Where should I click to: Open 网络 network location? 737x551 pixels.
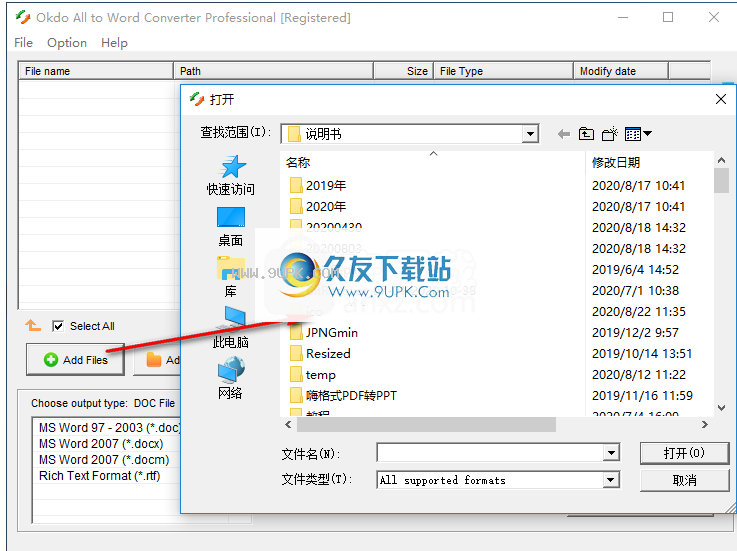click(230, 378)
